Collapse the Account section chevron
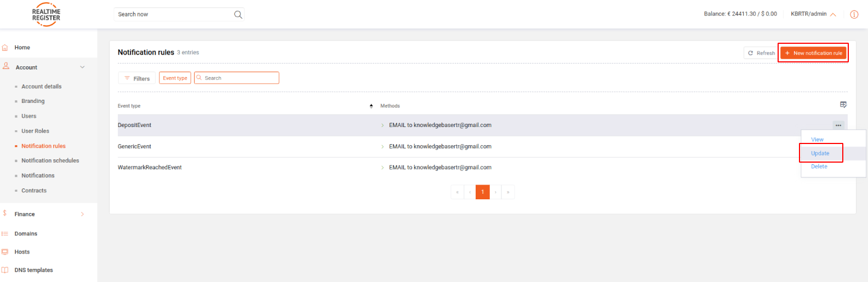 point(82,67)
